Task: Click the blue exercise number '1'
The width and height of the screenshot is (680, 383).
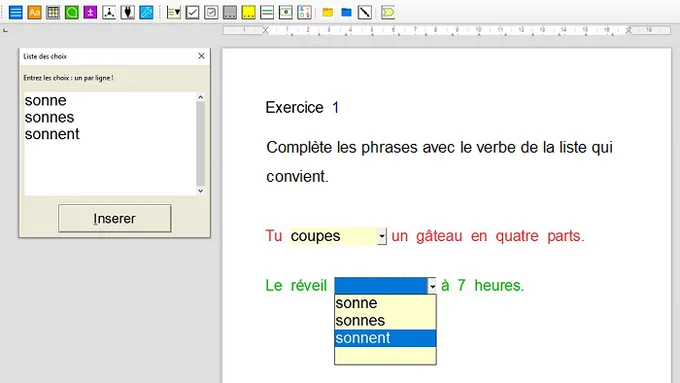Action: (x=336, y=108)
